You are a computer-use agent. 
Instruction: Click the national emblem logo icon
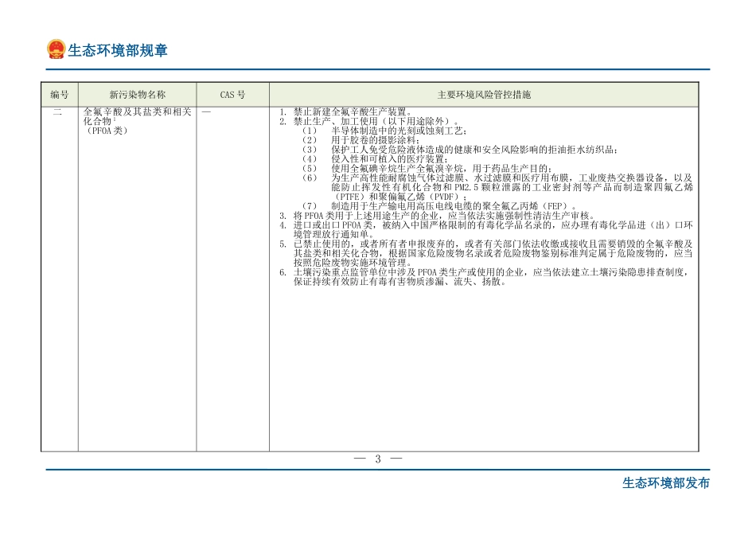[56, 49]
